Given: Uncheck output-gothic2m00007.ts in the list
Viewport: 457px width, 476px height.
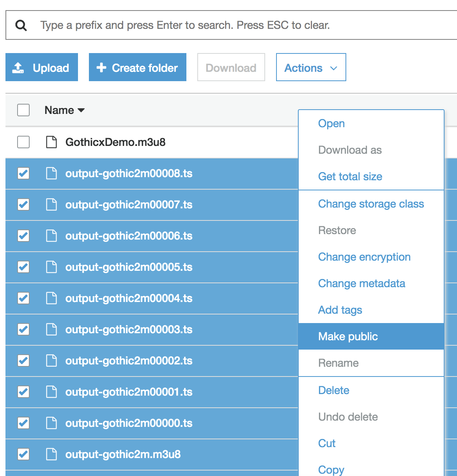Looking at the screenshot, I should [23, 204].
